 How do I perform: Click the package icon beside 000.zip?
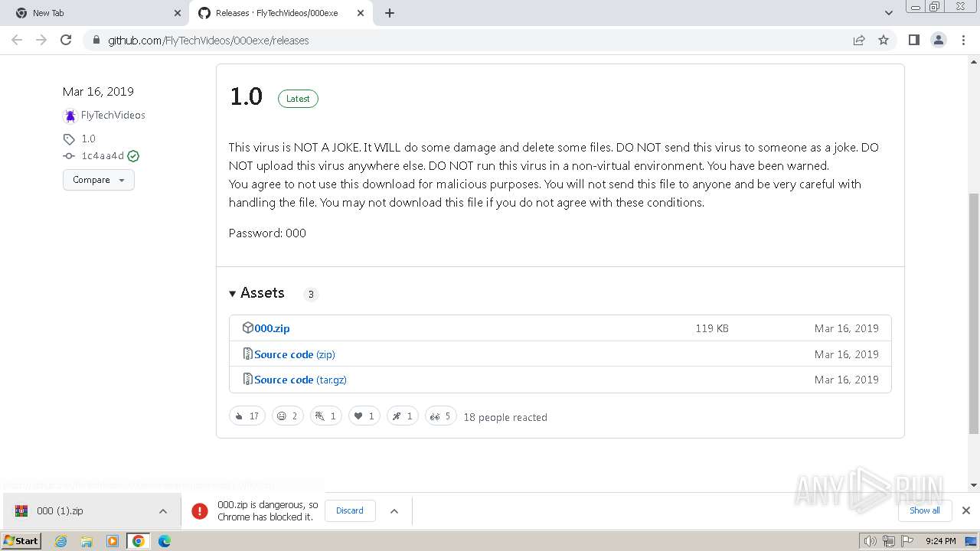click(247, 328)
